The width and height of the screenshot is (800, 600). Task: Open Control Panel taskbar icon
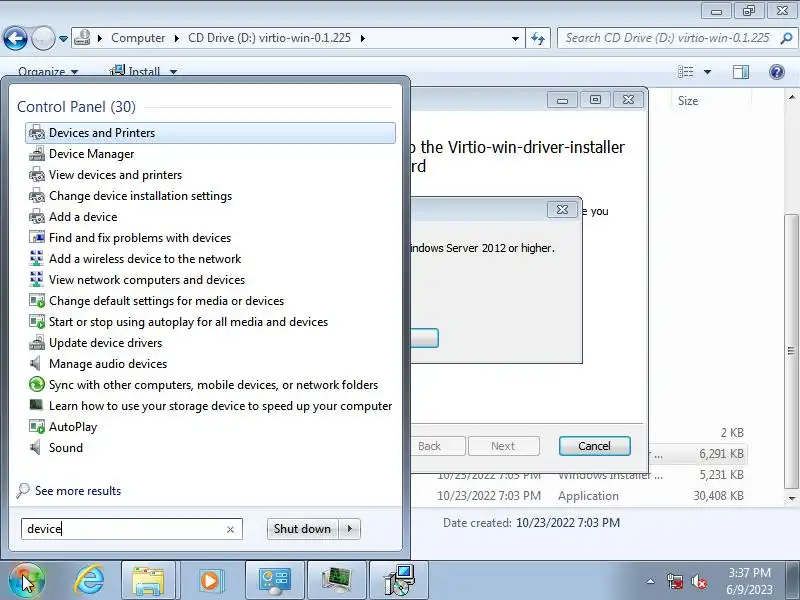click(x=275, y=581)
